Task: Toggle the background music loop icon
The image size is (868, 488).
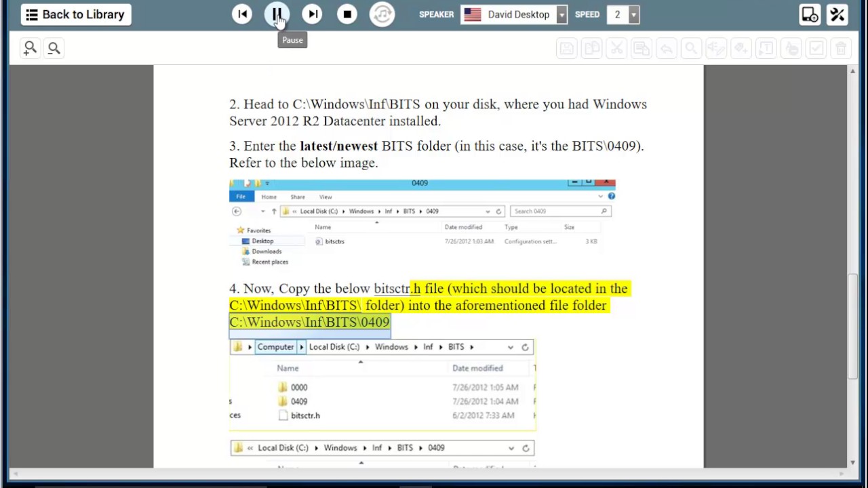Action: click(382, 14)
